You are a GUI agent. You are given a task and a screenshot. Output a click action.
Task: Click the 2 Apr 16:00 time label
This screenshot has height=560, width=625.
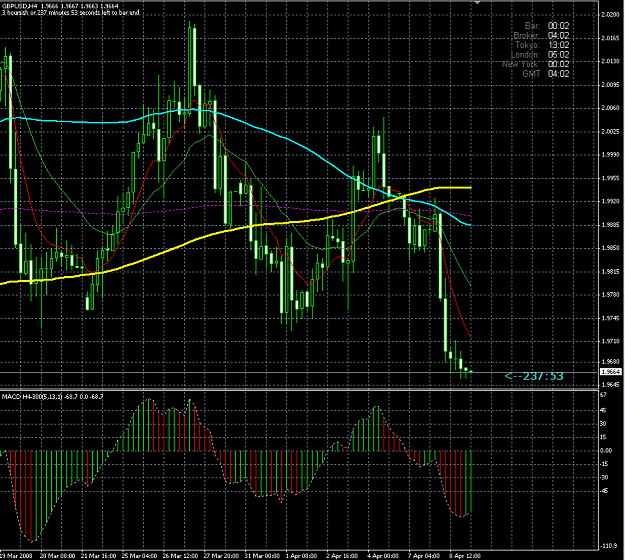click(x=342, y=556)
